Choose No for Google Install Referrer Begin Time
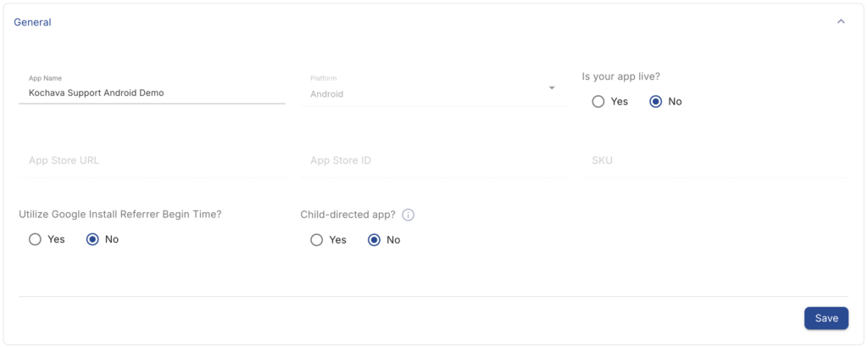Viewport: 868px width, 347px height. point(92,239)
